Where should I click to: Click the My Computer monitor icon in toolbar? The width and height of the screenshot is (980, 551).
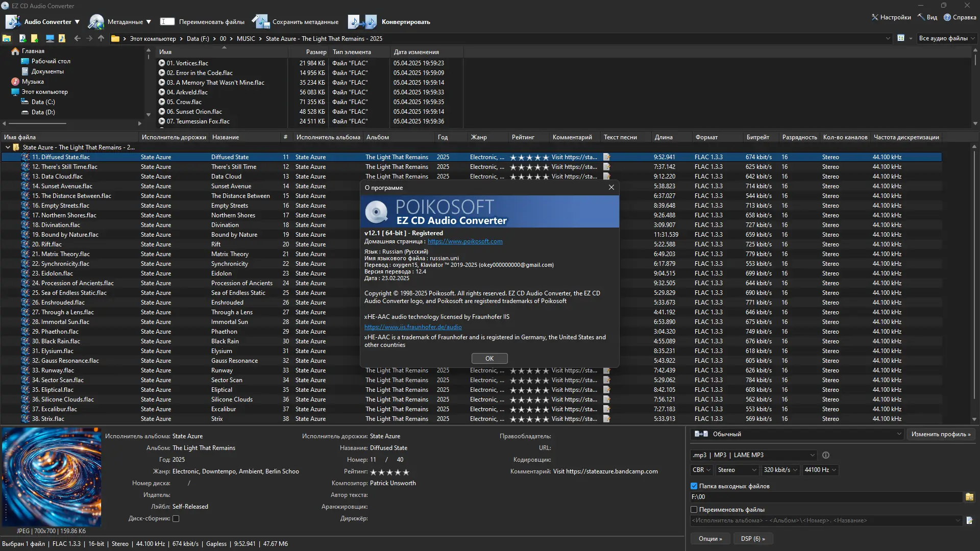[x=50, y=38]
